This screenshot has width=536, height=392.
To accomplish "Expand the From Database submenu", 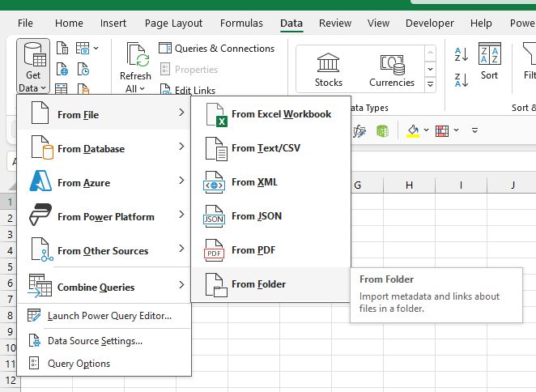I will (104, 147).
